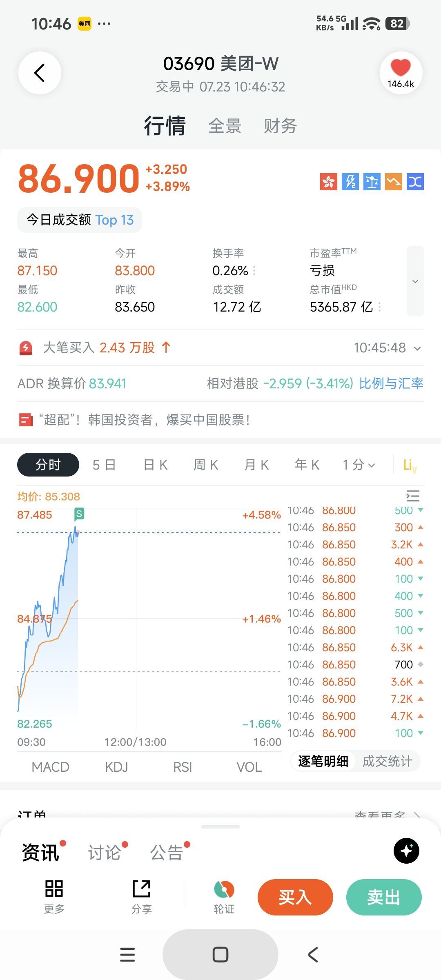441x980 pixels.
Task: Tap the red news icon beside 超配 headline
Action: pos(26,420)
